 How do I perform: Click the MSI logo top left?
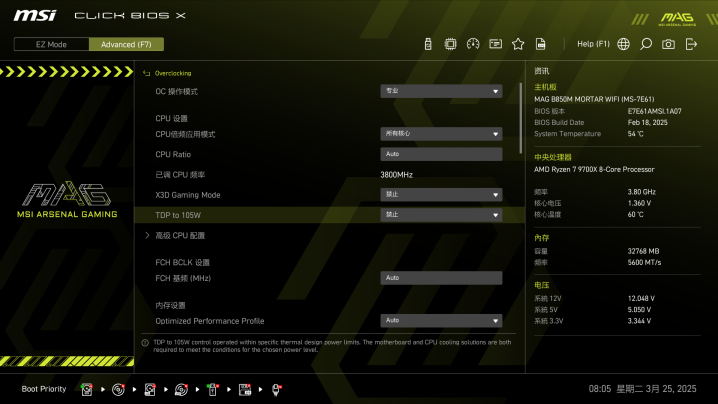[35, 16]
